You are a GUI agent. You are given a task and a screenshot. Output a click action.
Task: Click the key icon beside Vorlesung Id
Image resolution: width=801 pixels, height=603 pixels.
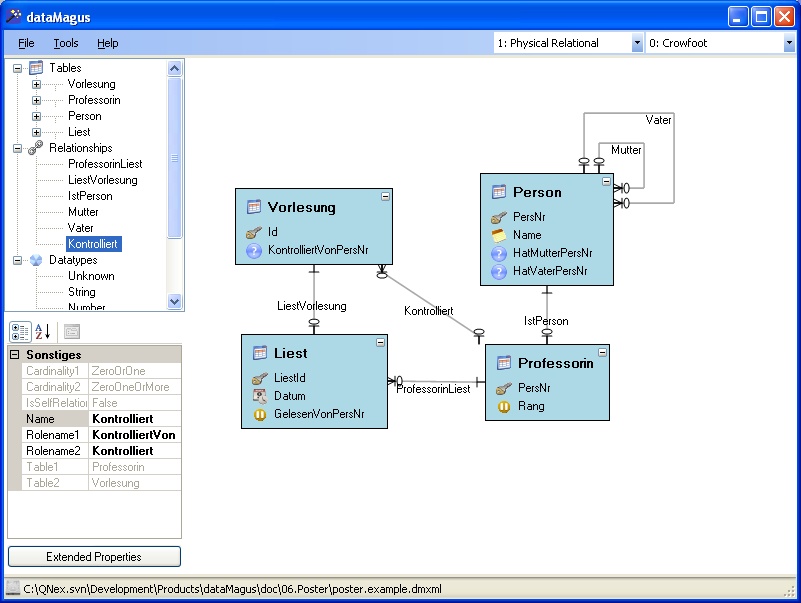[x=254, y=233]
